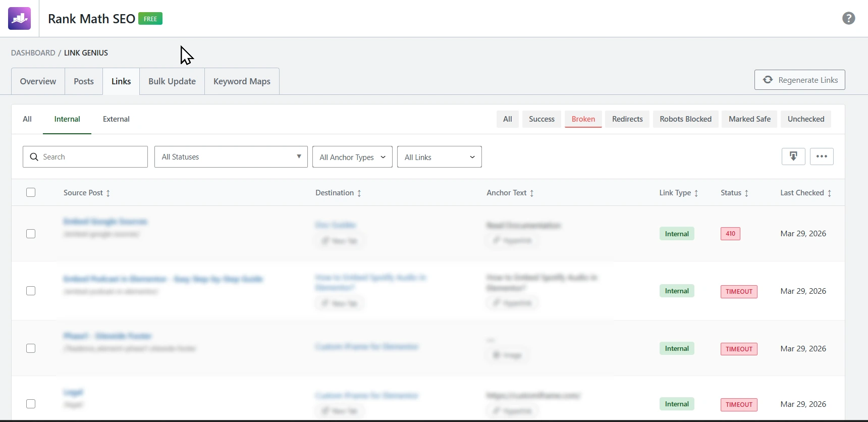Show All link types sub-tab
The height and width of the screenshot is (422, 868).
pos(27,119)
